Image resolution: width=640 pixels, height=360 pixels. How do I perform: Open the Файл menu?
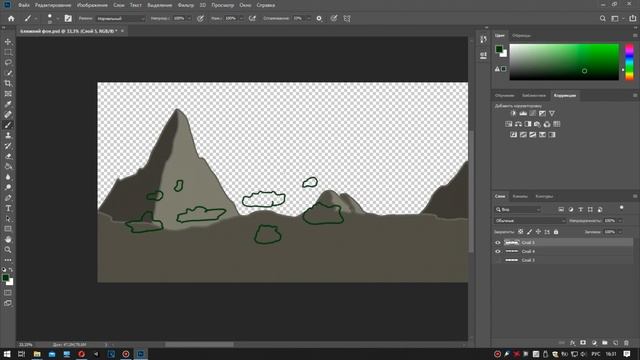click(x=24, y=5)
